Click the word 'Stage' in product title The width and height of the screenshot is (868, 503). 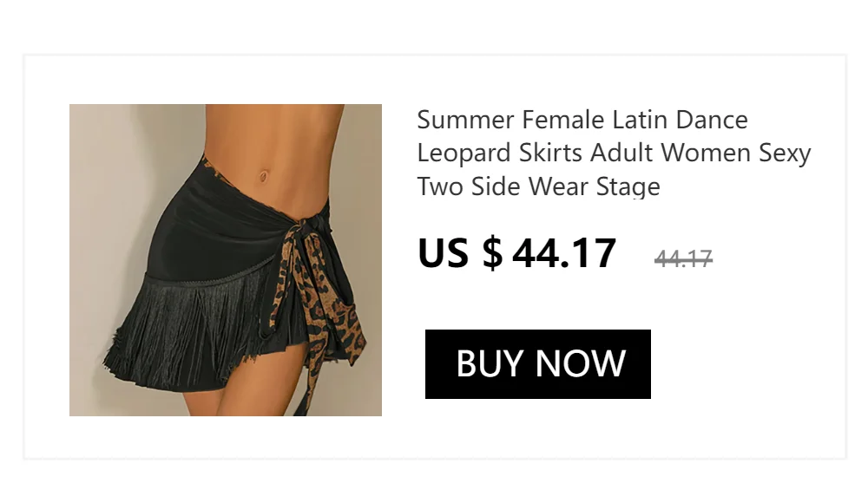628,187
